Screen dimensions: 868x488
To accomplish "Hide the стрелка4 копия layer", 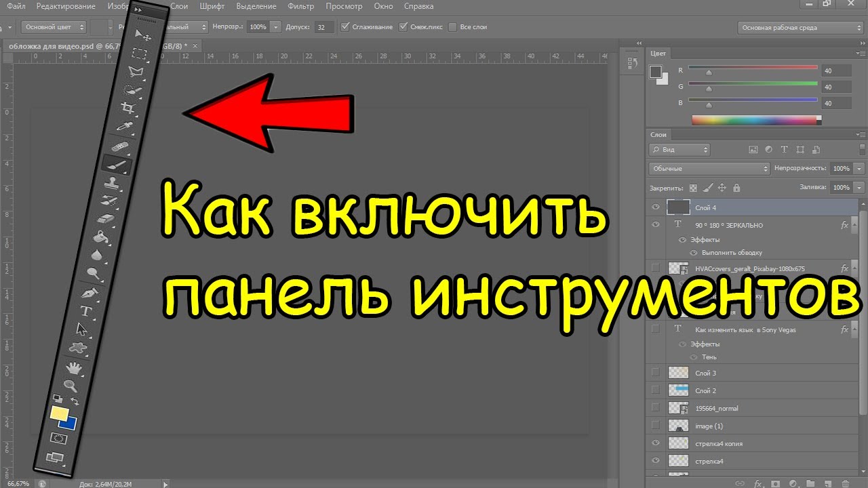I will tap(655, 443).
